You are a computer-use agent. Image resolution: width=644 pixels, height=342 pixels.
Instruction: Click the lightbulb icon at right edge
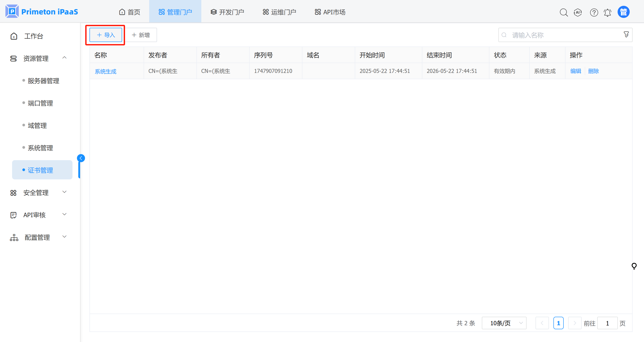click(634, 266)
